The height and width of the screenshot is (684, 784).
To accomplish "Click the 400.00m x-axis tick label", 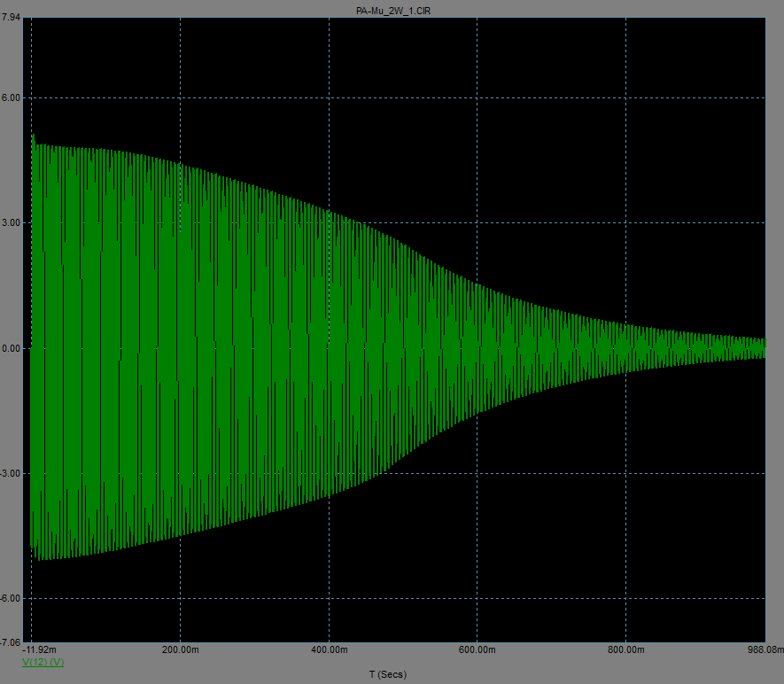I will pos(329,650).
